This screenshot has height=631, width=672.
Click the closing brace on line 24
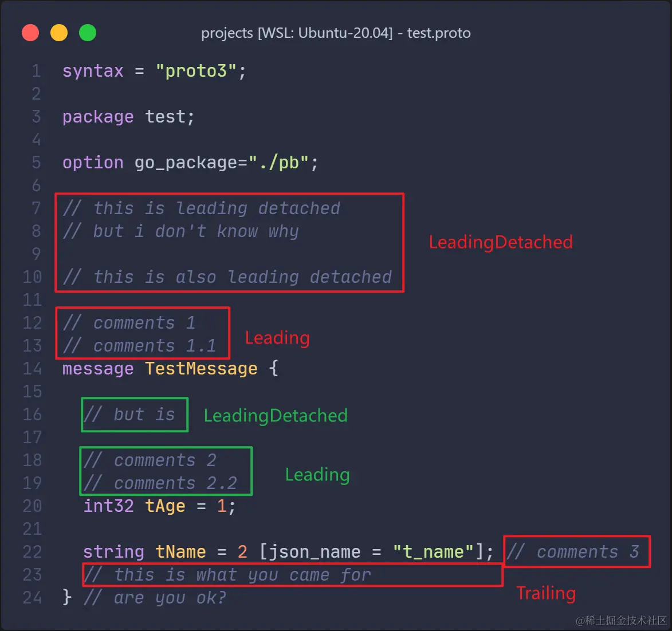point(67,597)
